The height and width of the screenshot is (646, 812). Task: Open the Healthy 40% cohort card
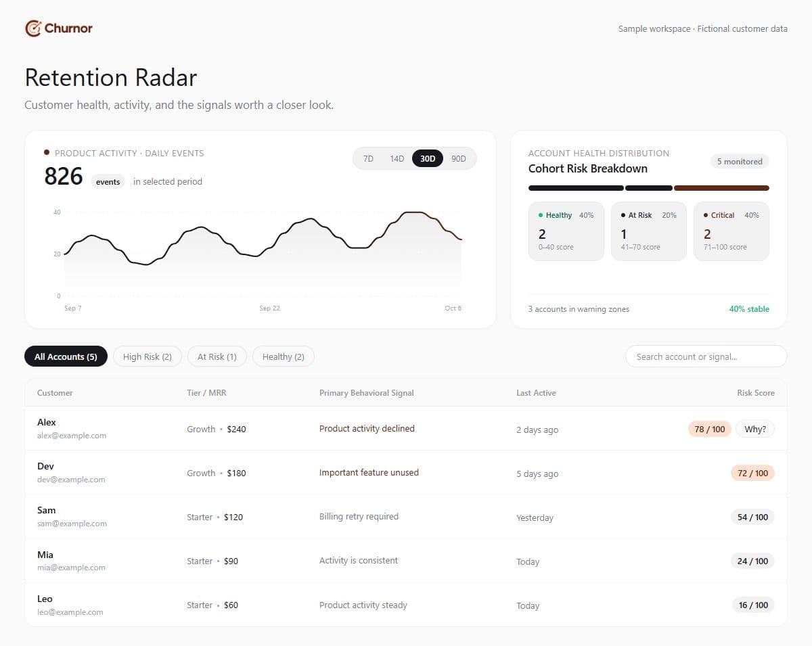[566, 231]
